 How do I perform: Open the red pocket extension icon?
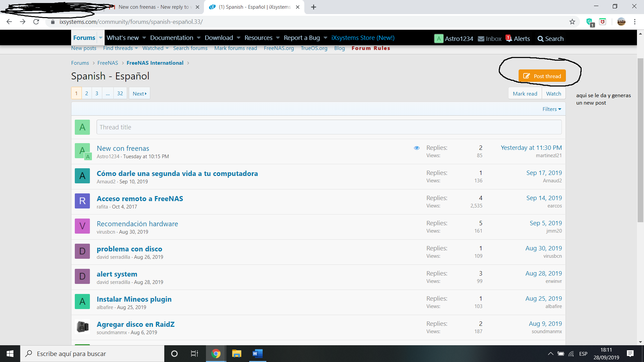[603, 22]
